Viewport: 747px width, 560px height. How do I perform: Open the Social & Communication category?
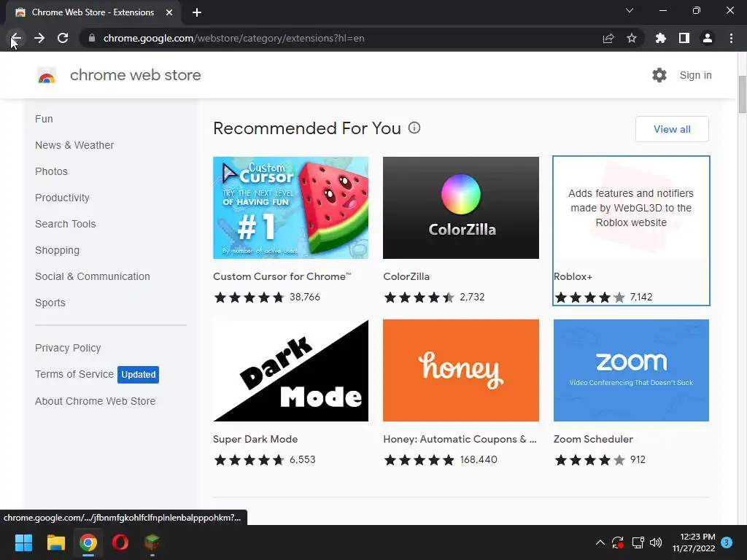click(93, 276)
